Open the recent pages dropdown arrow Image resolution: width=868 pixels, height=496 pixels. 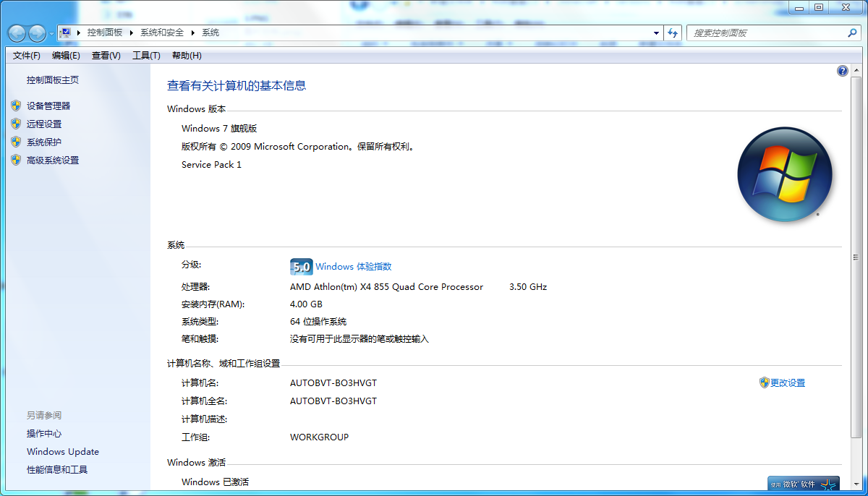click(x=51, y=33)
